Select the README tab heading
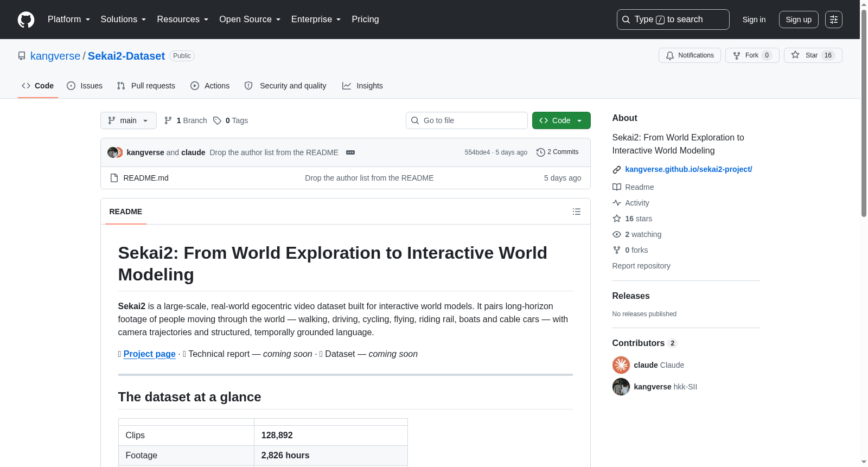 [126, 212]
